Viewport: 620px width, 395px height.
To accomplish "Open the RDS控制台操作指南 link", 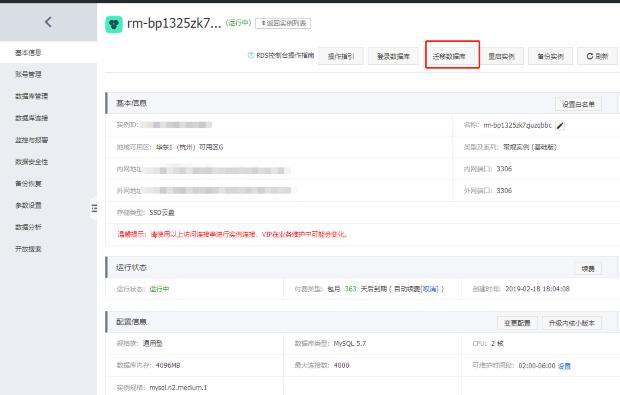I will pos(285,55).
